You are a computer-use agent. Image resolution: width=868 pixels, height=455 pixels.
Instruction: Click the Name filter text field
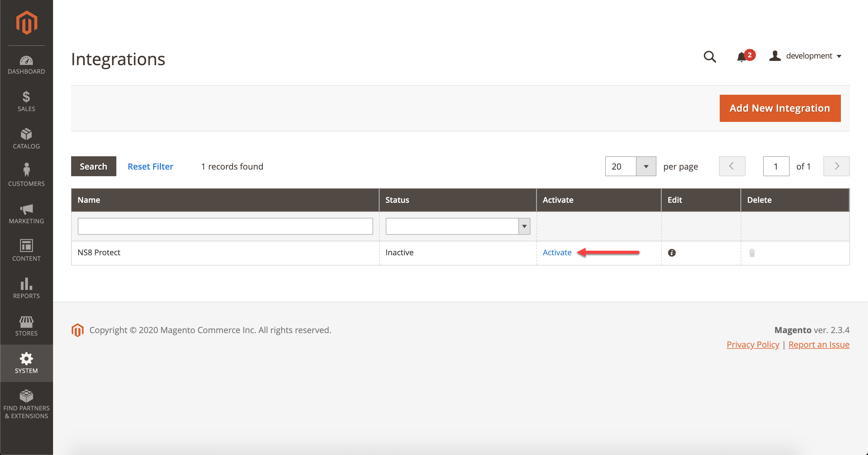225,226
